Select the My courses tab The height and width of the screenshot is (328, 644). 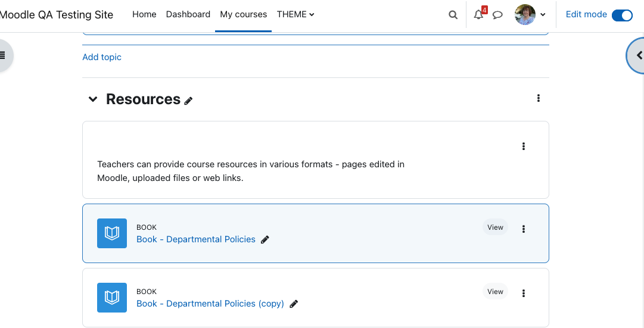[244, 14]
